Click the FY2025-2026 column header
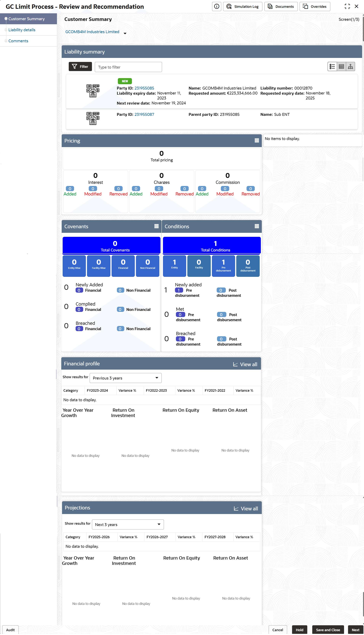The width and height of the screenshot is (364, 635). coord(99,537)
